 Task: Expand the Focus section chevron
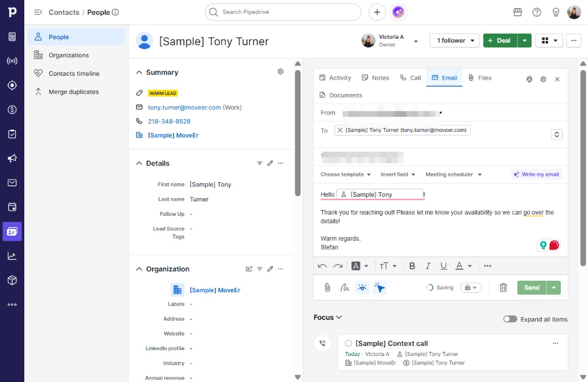point(339,317)
